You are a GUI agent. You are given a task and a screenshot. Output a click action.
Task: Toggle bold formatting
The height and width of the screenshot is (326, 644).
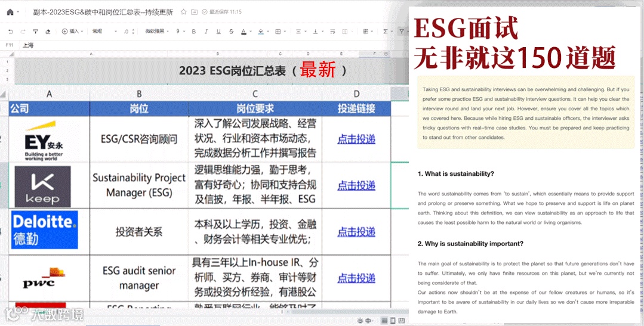194,32
